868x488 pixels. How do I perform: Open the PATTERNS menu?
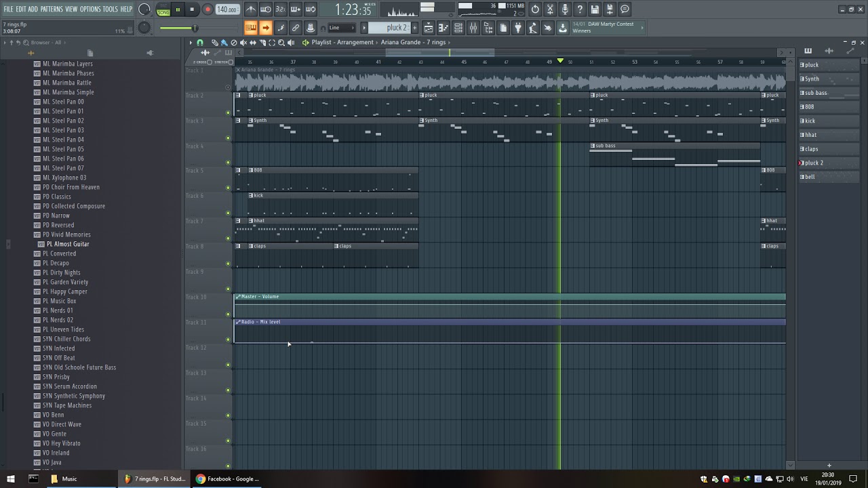pyautogui.click(x=52, y=9)
